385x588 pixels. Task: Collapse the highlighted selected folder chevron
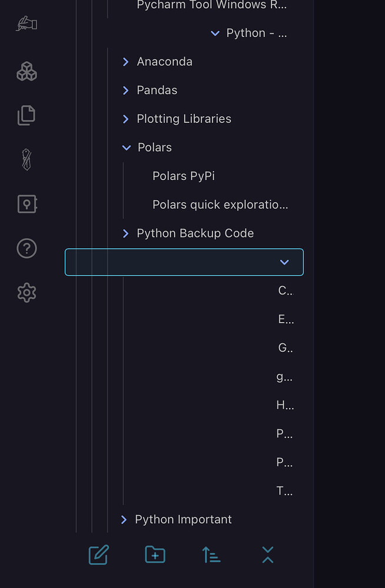284,262
